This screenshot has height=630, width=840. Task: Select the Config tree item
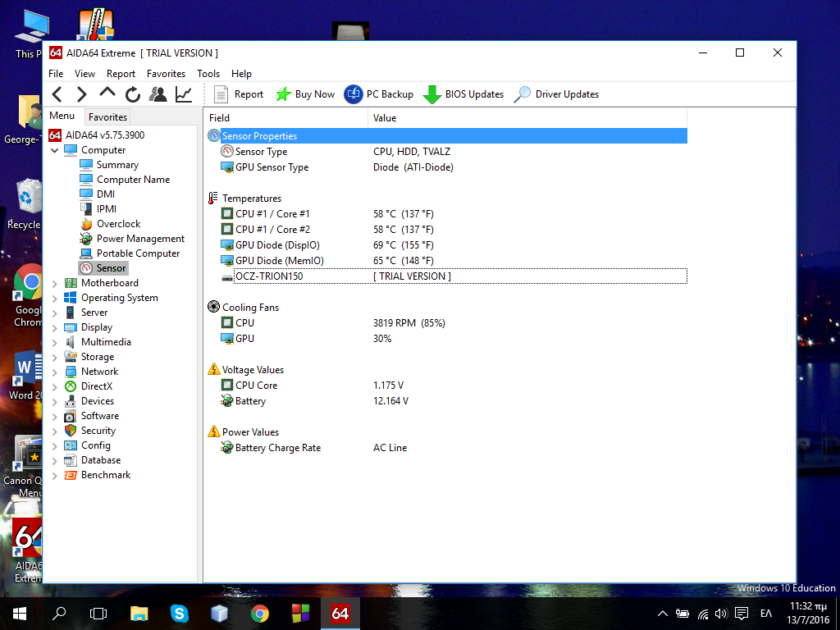(x=87, y=445)
